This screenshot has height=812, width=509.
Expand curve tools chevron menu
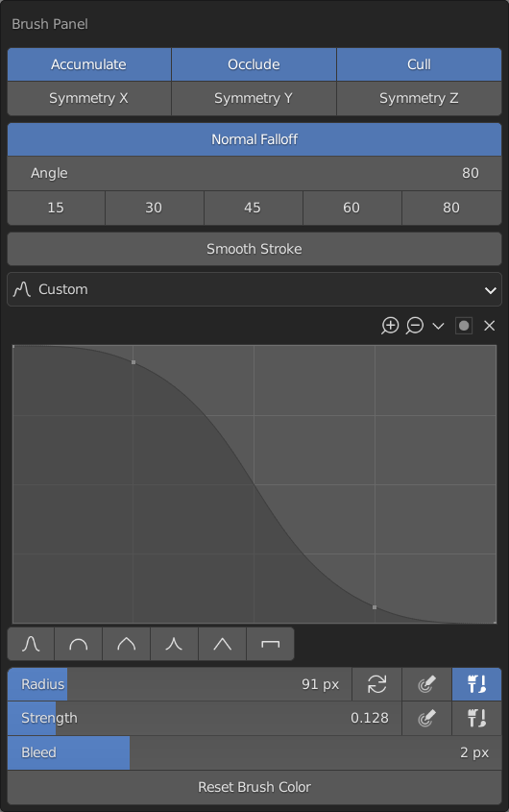point(439,326)
